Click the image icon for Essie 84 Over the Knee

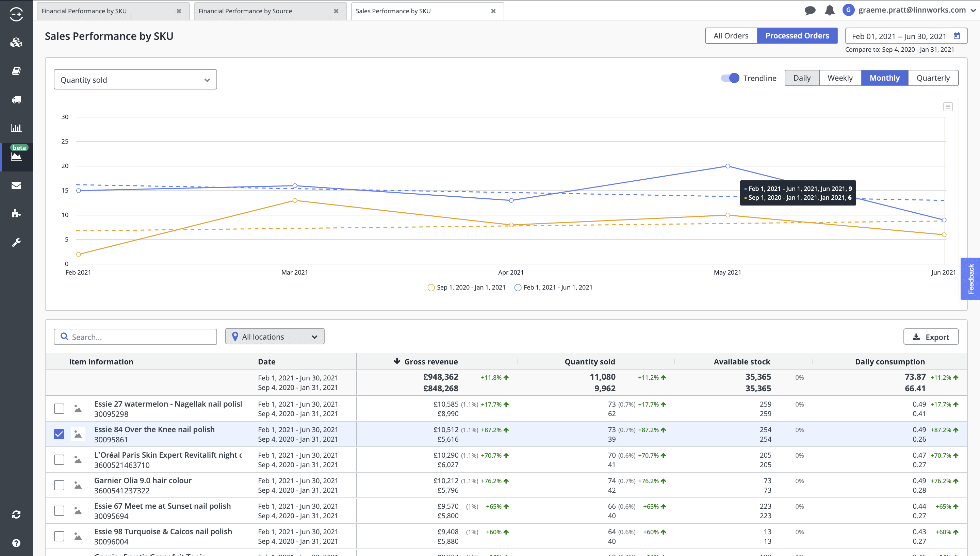[78, 434]
